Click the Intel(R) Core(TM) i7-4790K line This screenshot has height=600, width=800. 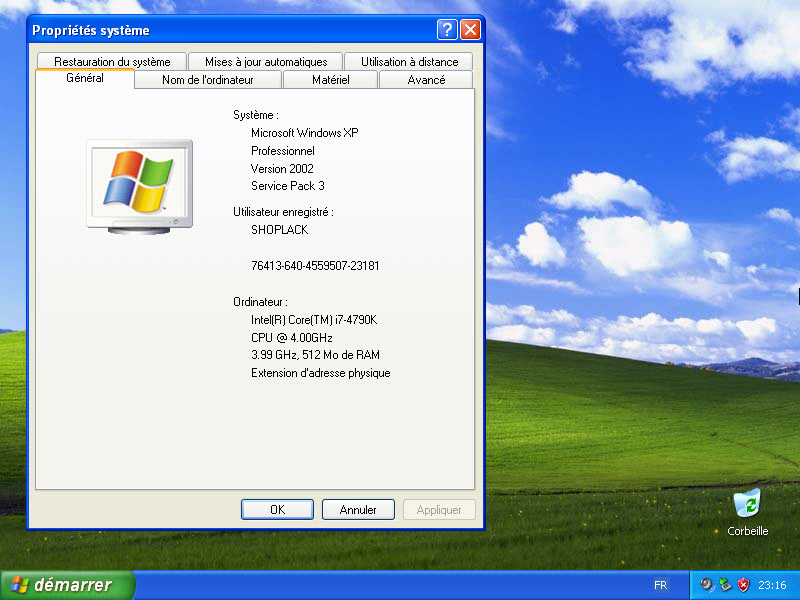point(314,320)
